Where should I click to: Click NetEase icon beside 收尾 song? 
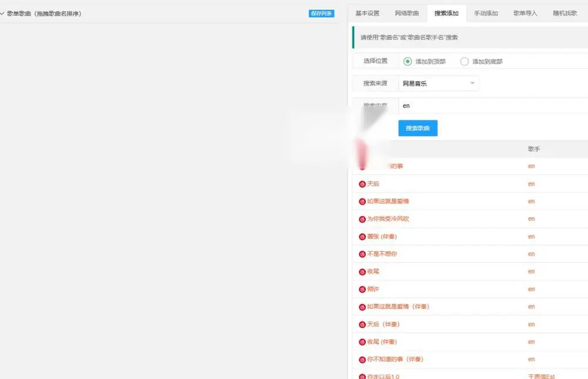(x=362, y=272)
